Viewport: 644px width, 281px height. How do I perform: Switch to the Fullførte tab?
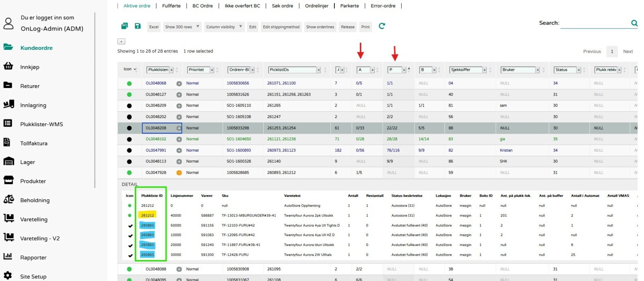point(171,6)
